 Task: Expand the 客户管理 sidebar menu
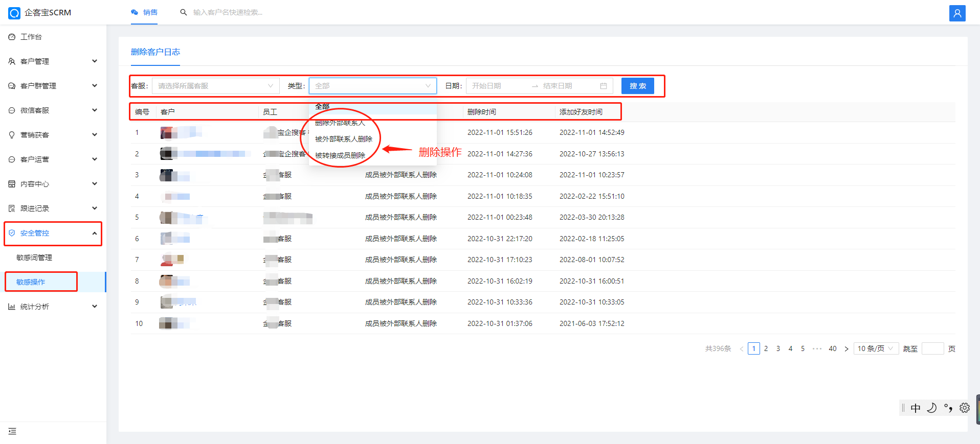(53, 61)
